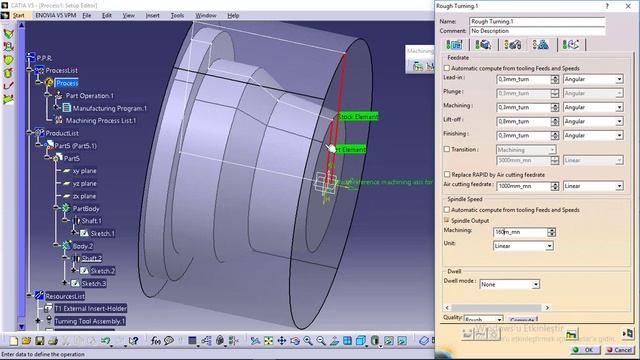Viewport: 640px width, 360px height.
Task: Open the Window menu
Action: [x=206, y=16]
